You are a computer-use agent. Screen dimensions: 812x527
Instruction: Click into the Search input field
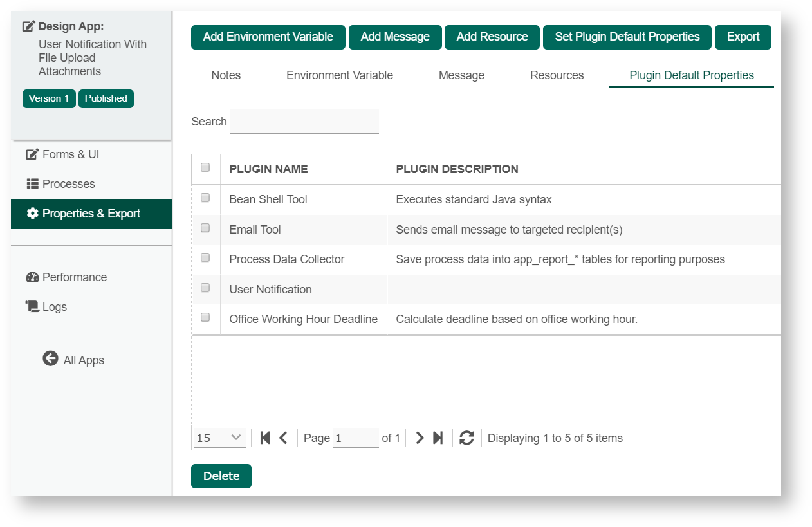304,122
